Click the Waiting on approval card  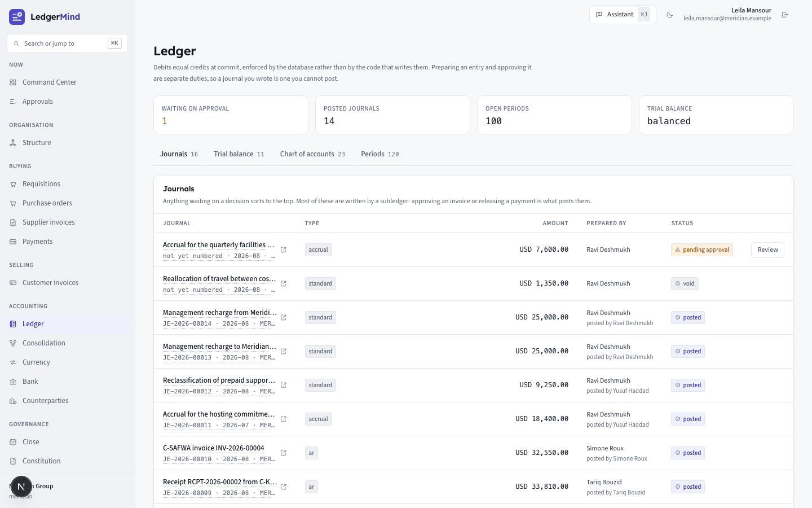[231, 115]
